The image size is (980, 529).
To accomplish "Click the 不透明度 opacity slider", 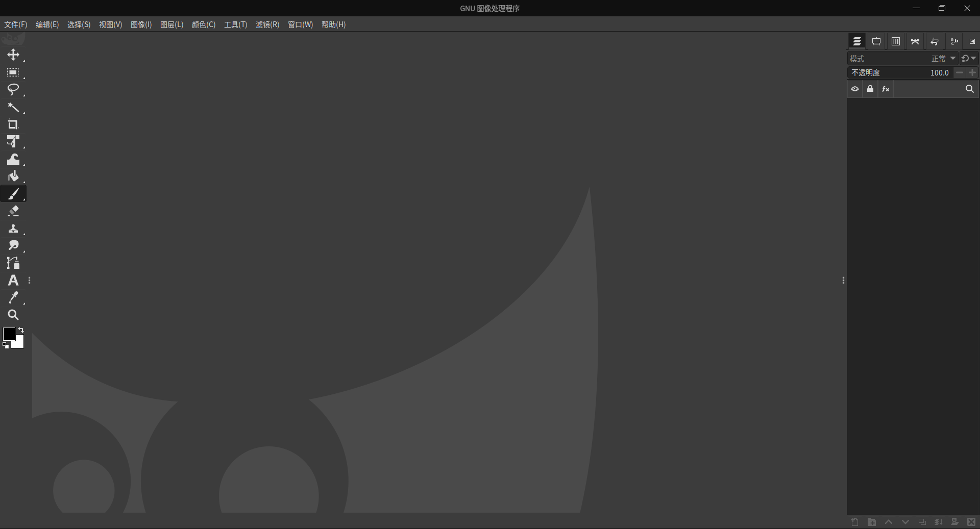I will [900, 72].
